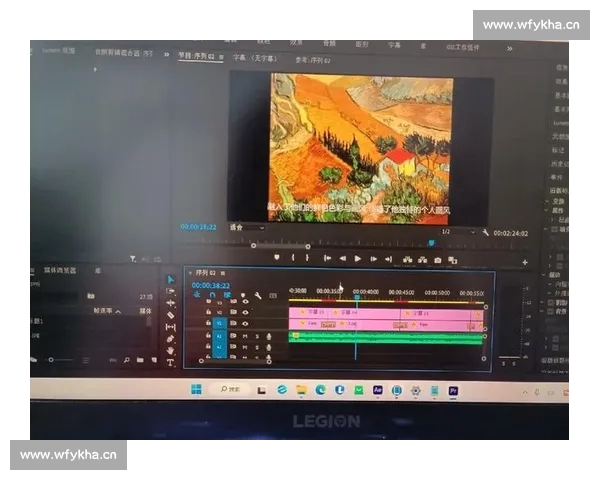Click the timeline playhead marker

(x=357, y=297)
